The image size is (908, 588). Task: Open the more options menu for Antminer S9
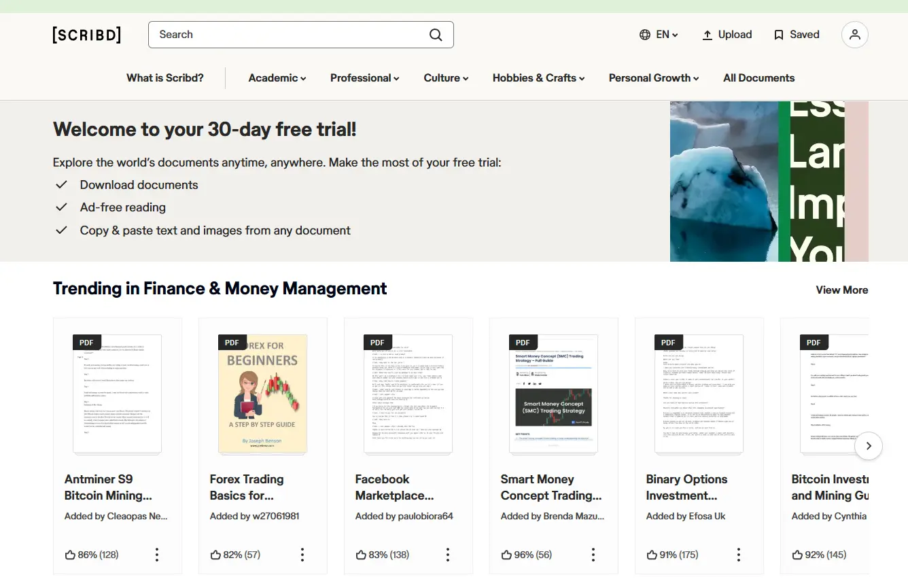(157, 555)
